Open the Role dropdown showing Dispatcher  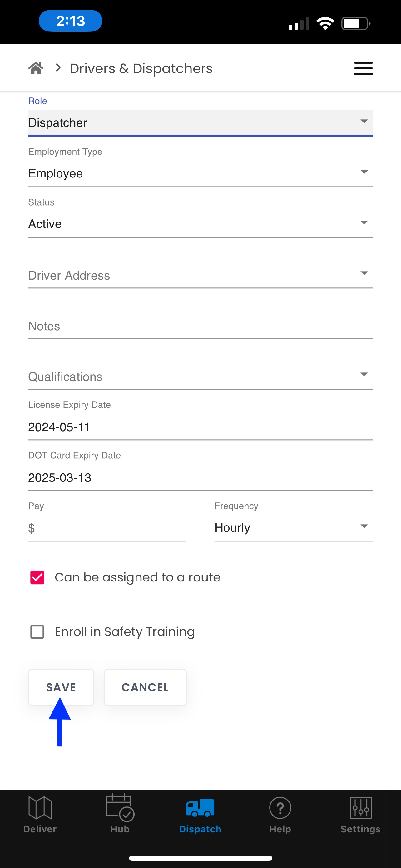[x=200, y=123]
